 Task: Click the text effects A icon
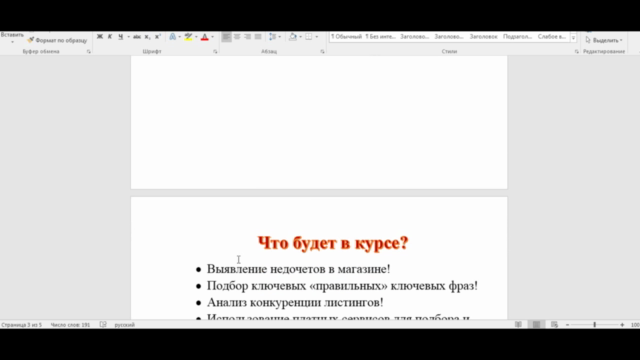(173, 37)
